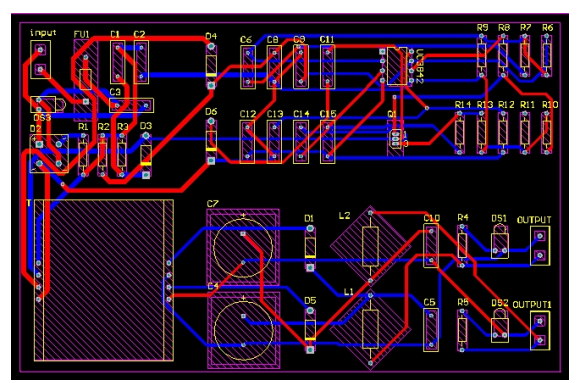Select the transformer T footprint

tap(104, 280)
